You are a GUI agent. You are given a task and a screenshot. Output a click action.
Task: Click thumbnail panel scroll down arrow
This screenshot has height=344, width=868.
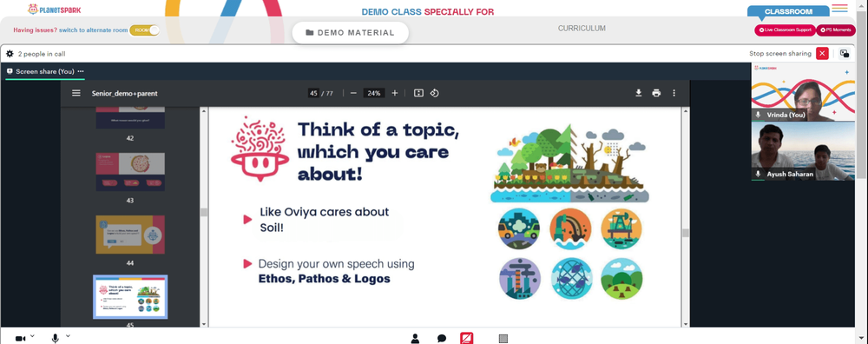(x=203, y=324)
